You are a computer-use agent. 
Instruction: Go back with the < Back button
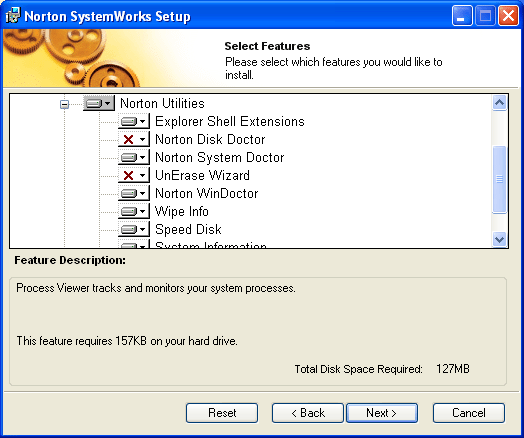coord(308,413)
